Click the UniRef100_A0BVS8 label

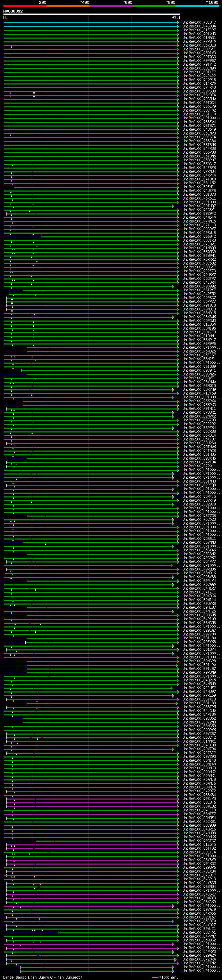click(199, 577)
